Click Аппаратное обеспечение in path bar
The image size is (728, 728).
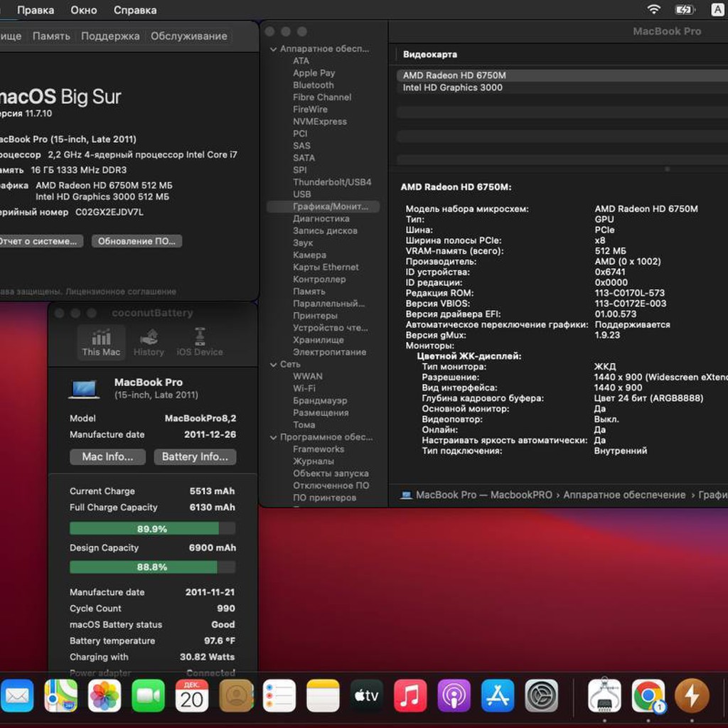(624, 495)
